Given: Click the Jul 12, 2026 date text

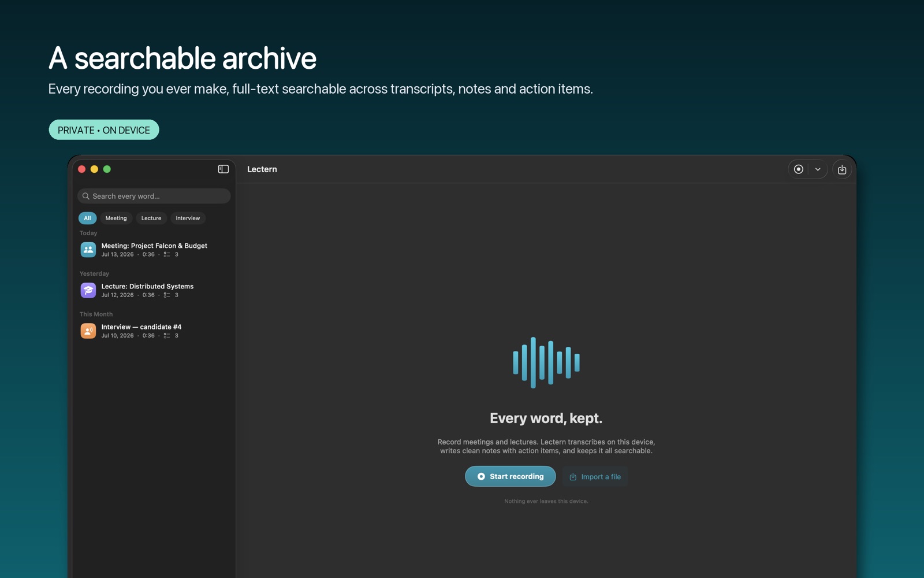Looking at the screenshot, I should pyautogui.click(x=117, y=295).
